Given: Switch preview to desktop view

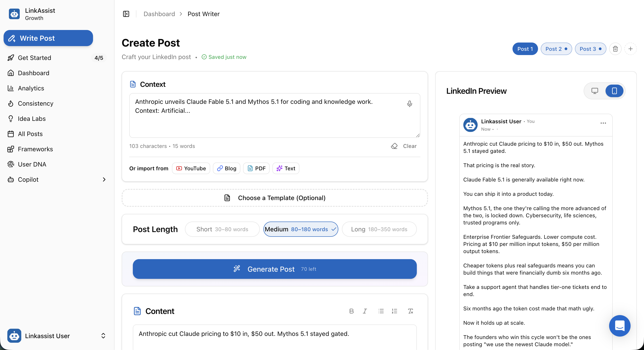Looking at the screenshot, I should point(595,91).
